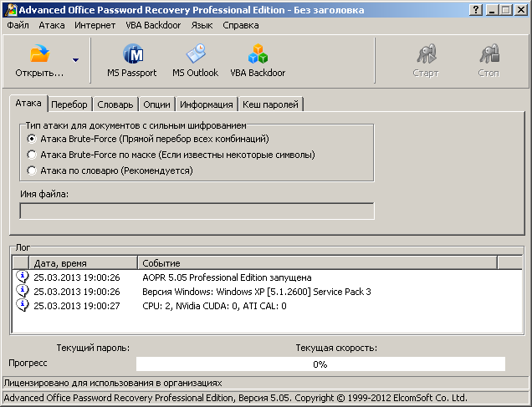Switch to the Кеш паролей tab

pyautogui.click(x=270, y=104)
